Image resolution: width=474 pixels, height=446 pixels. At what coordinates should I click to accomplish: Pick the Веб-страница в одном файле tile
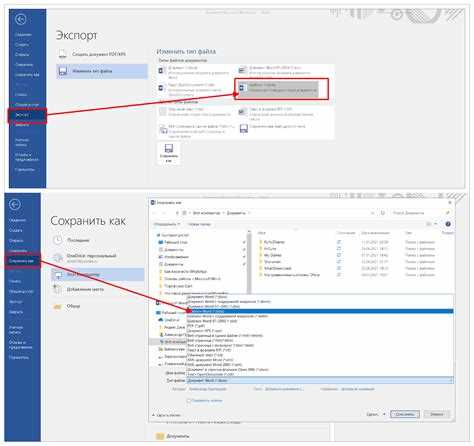(196, 131)
